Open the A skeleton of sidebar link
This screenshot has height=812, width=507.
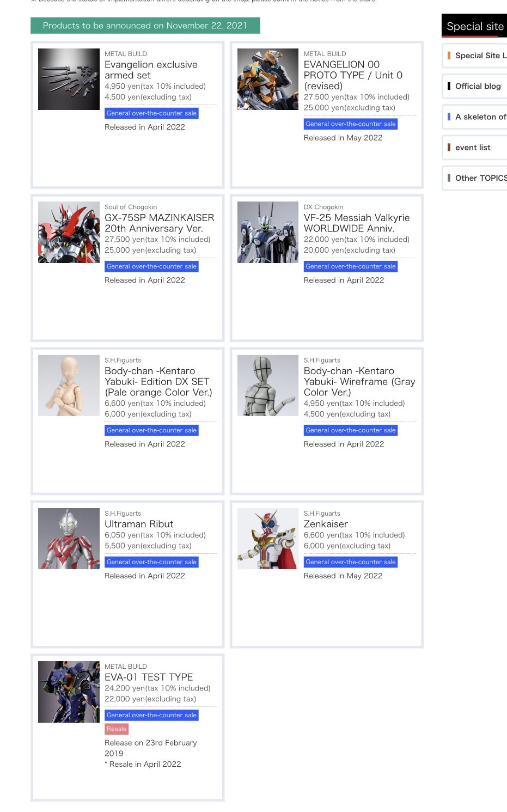(x=475, y=117)
